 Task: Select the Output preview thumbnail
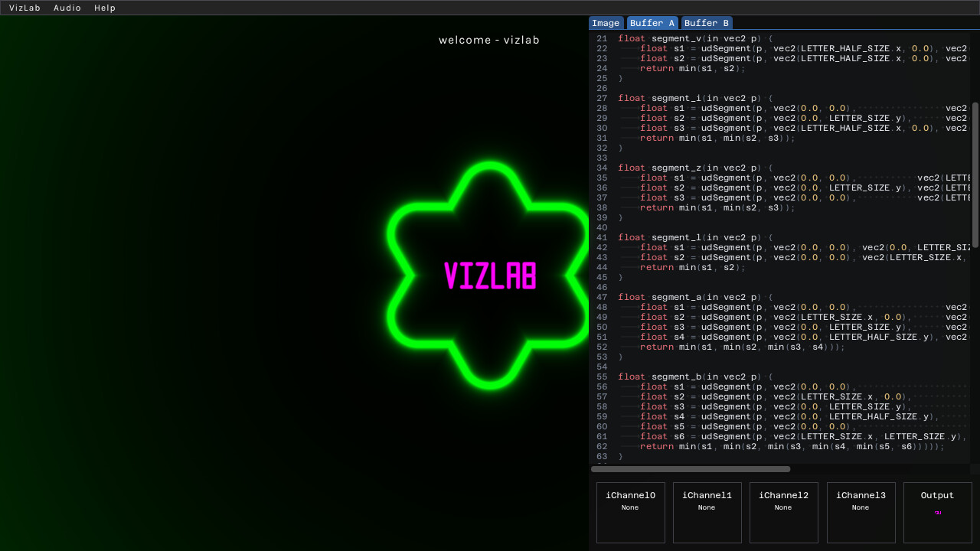coord(937,512)
